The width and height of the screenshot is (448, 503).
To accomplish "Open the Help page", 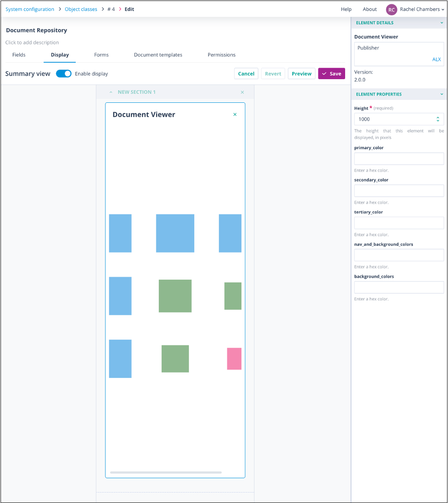I will click(x=346, y=9).
